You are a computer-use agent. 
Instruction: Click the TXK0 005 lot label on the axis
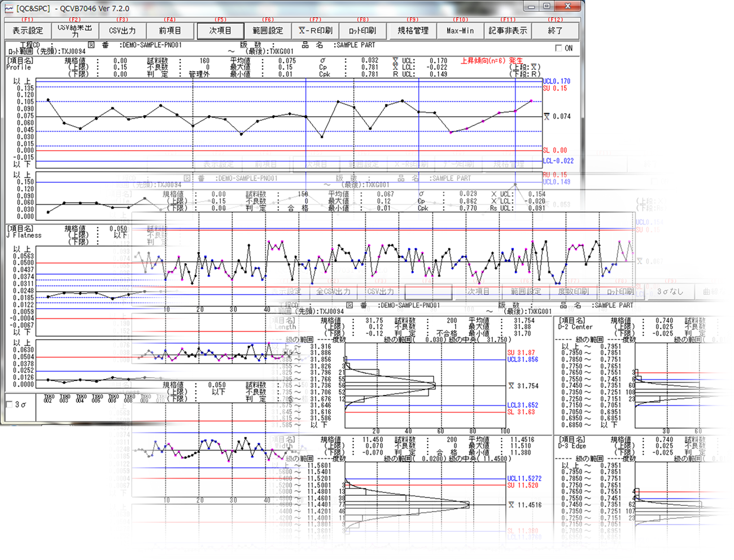(x=97, y=399)
